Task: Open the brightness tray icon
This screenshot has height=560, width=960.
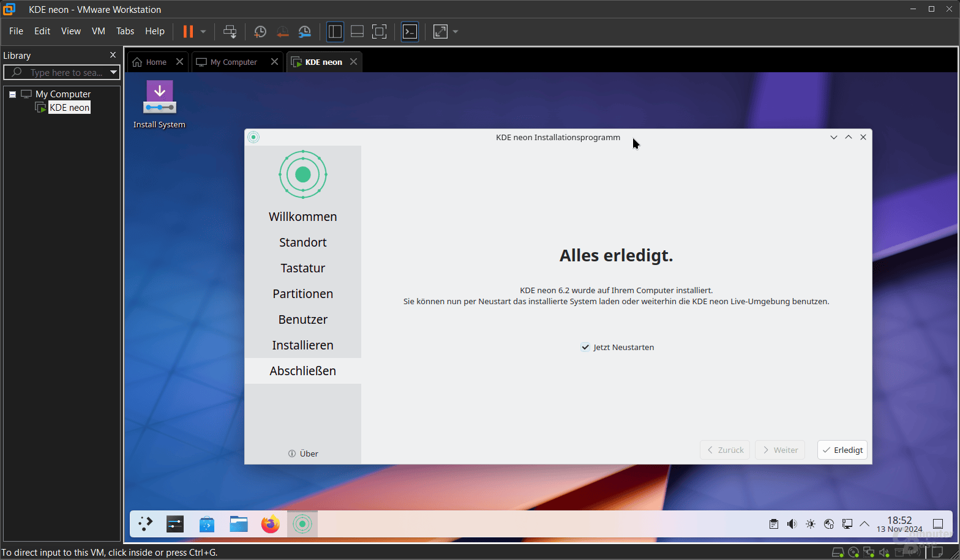Action: tap(811, 524)
